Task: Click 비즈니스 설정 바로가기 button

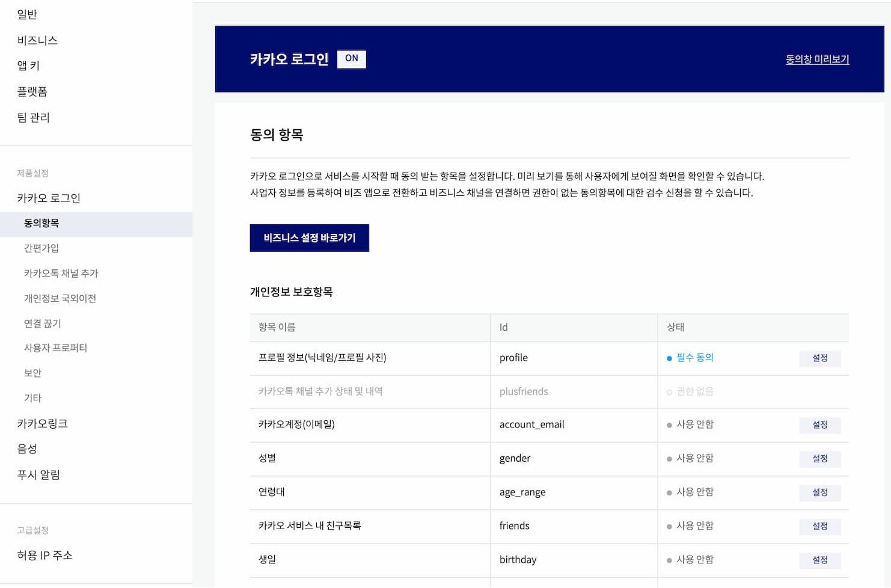Action: pyautogui.click(x=310, y=238)
